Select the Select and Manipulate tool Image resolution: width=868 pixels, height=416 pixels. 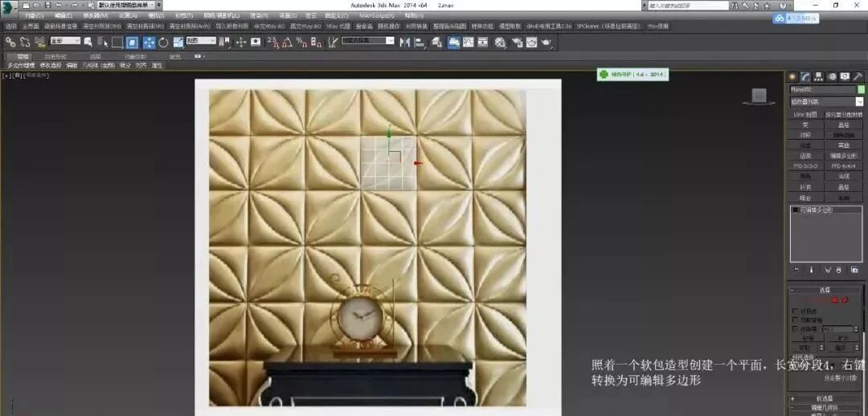click(241, 42)
